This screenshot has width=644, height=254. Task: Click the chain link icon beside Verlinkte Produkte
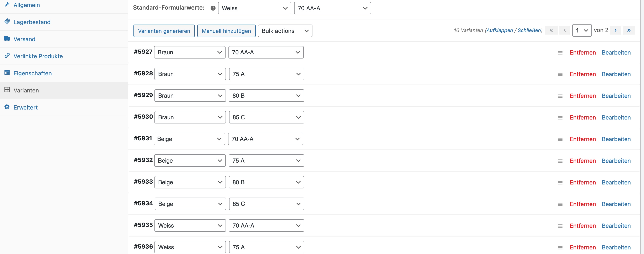7,56
